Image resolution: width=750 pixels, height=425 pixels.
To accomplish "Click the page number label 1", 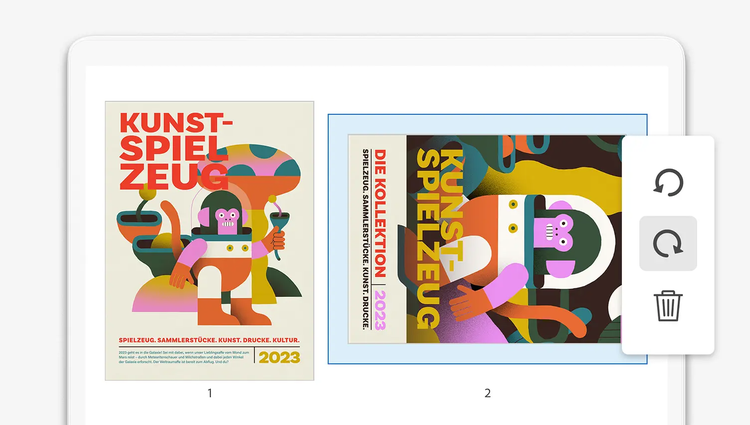I will (210, 393).
